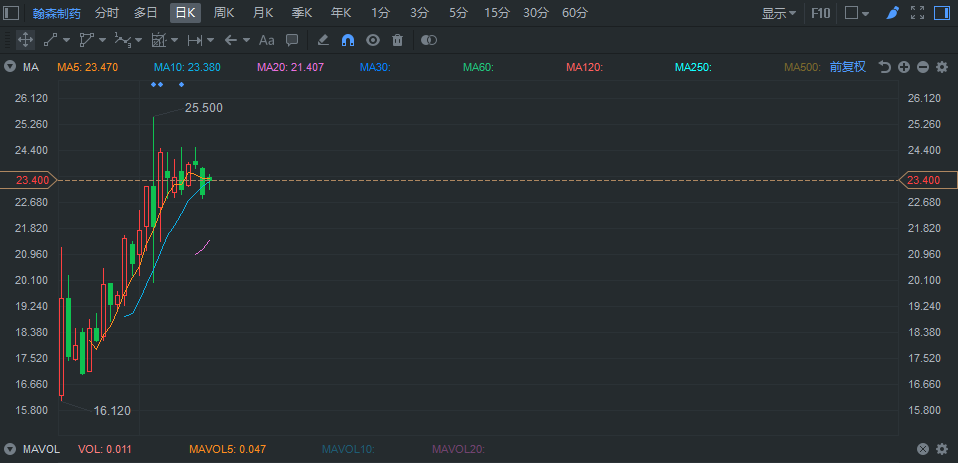Open the 显示 display dropdown
Image resolution: width=958 pixels, height=463 pixels.
(x=778, y=13)
